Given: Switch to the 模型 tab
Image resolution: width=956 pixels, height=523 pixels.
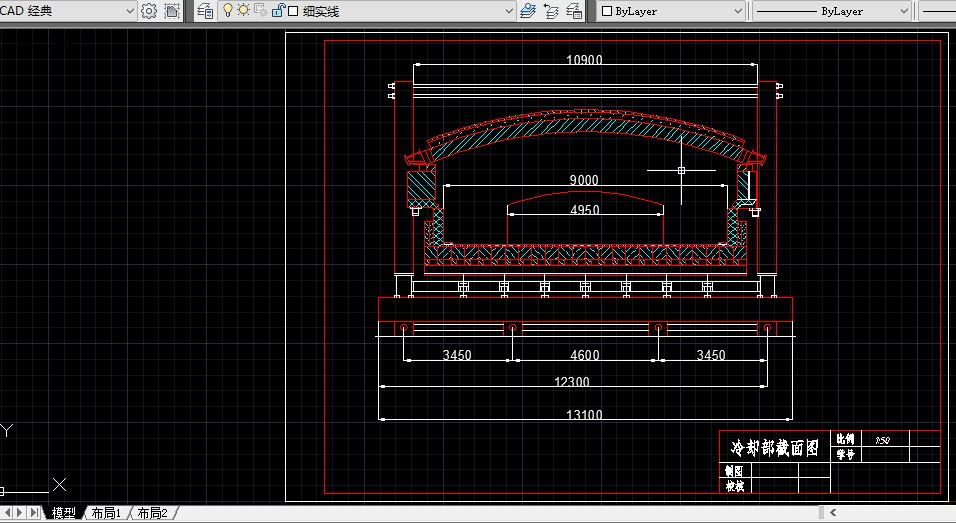Looking at the screenshot, I should pos(64,513).
